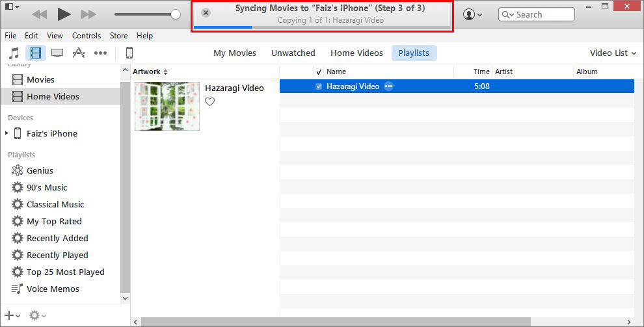644x327 pixels.
Task: Switch to the Home Videos tab
Action: point(356,53)
